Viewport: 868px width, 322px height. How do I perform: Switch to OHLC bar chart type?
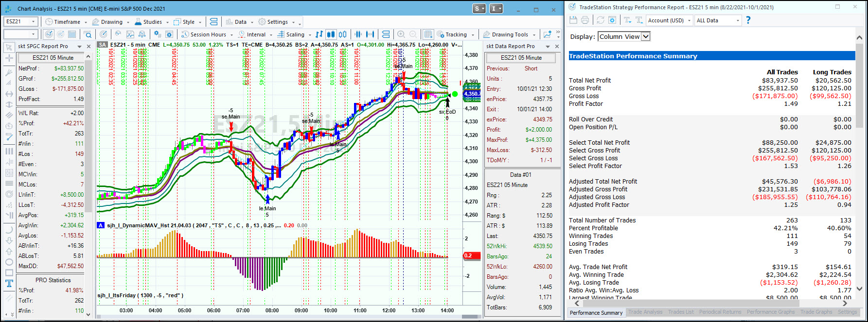click(319, 34)
